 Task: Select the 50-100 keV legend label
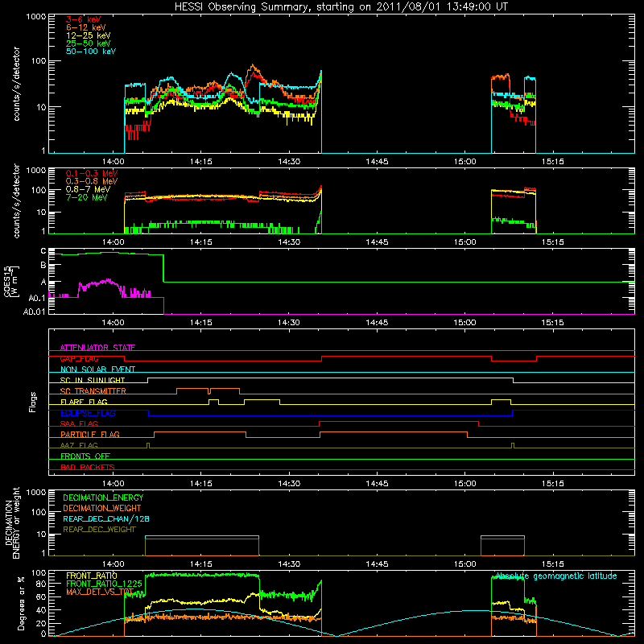[x=91, y=52]
